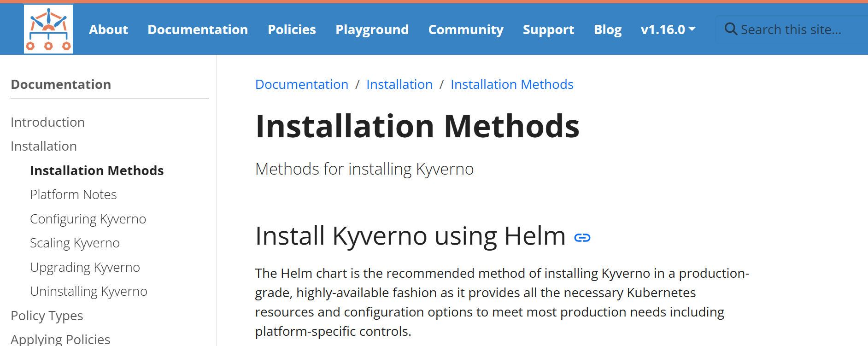Open Uninstalling Kyverno in the sidebar
The height and width of the screenshot is (346, 868).
88,291
